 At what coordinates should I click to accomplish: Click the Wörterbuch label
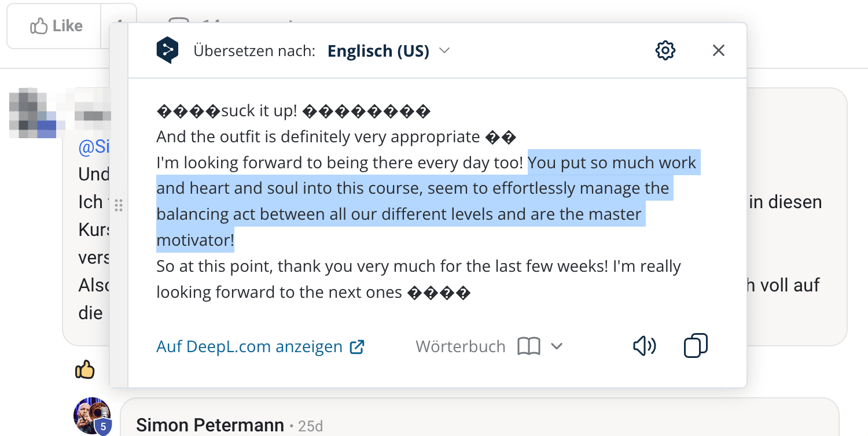click(460, 347)
